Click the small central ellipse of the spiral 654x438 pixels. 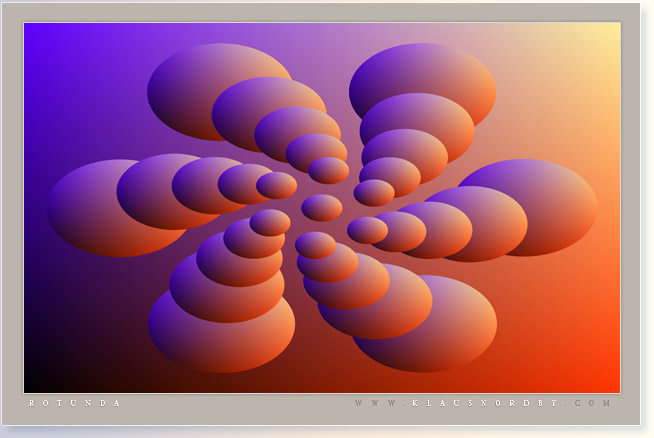click(x=322, y=208)
